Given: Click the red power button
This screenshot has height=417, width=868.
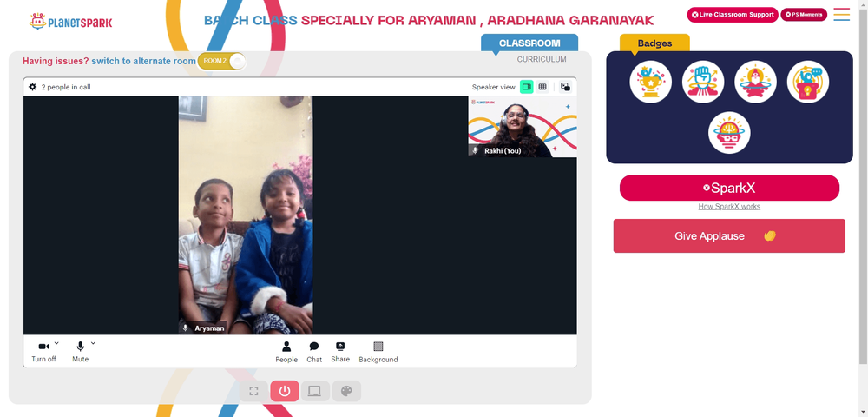Looking at the screenshot, I should point(285,391).
